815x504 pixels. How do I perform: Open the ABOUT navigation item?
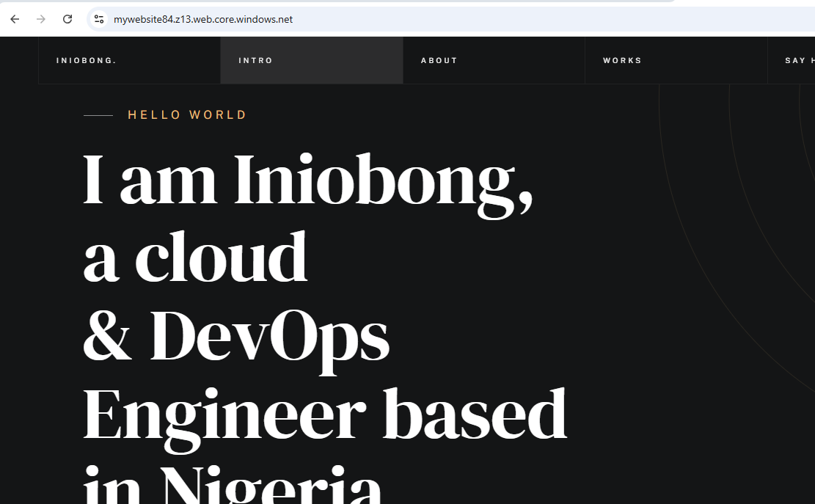tap(494, 60)
